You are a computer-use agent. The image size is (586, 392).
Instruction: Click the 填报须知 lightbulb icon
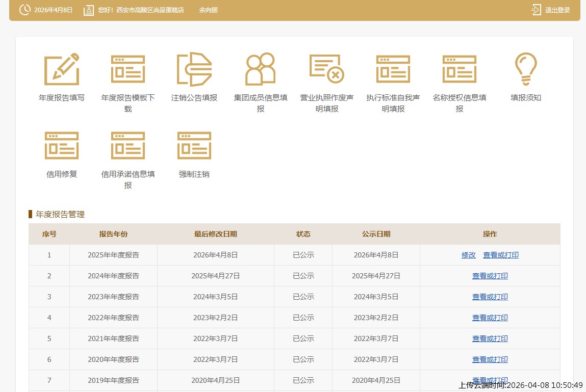point(526,69)
